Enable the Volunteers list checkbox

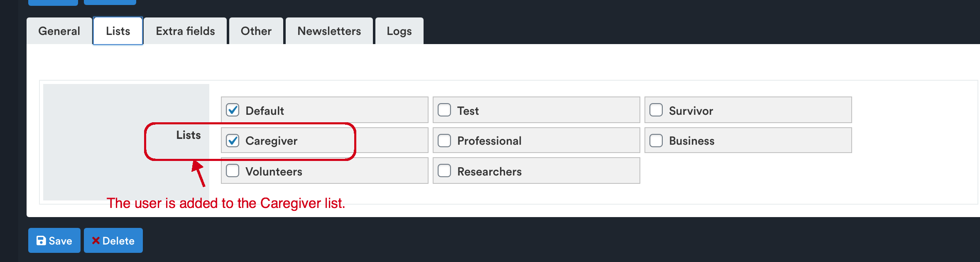point(233,171)
